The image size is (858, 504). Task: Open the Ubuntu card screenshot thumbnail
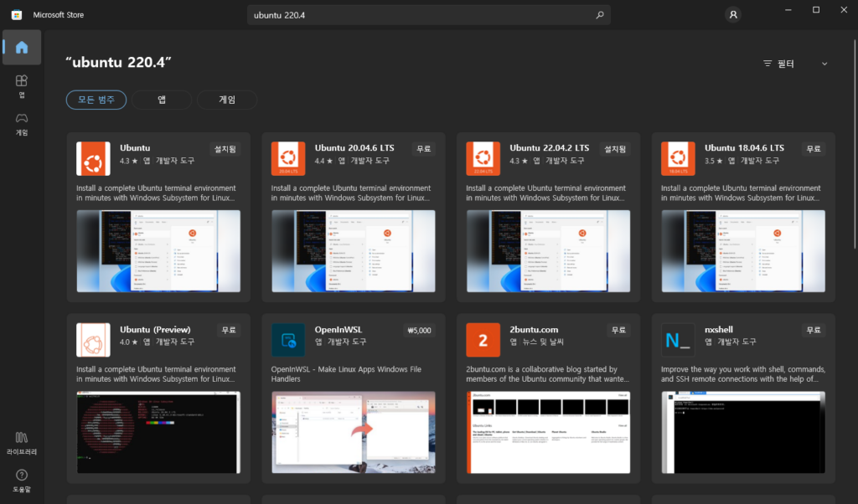158,251
